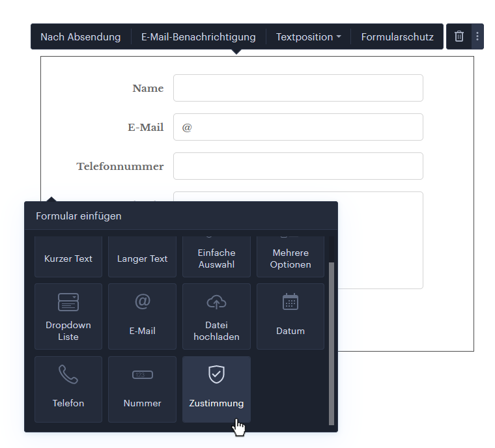Open Nach Absendung settings
Screen dimensions: 495x448
pos(81,36)
